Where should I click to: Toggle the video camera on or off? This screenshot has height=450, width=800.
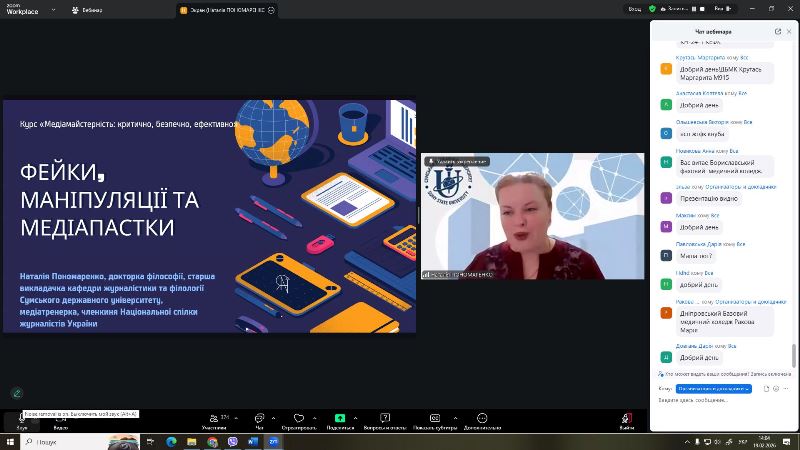pyautogui.click(x=60, y=419)
